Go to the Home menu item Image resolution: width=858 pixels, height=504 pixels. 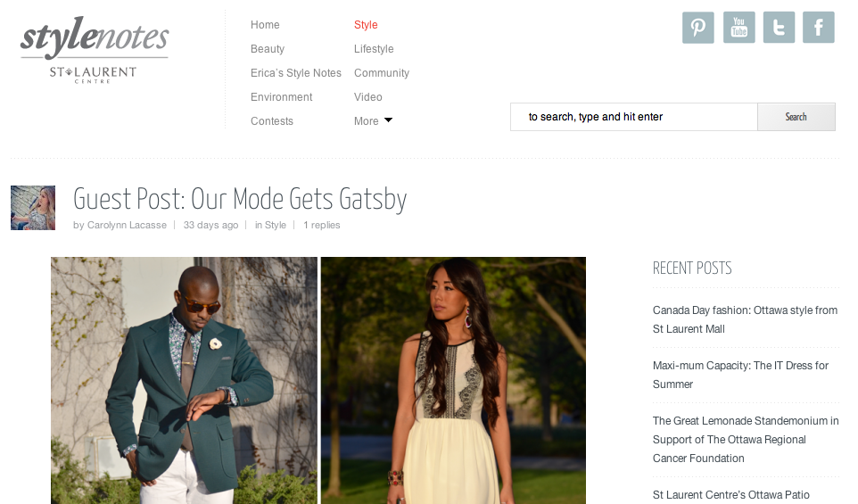click(x=265, y=25)
